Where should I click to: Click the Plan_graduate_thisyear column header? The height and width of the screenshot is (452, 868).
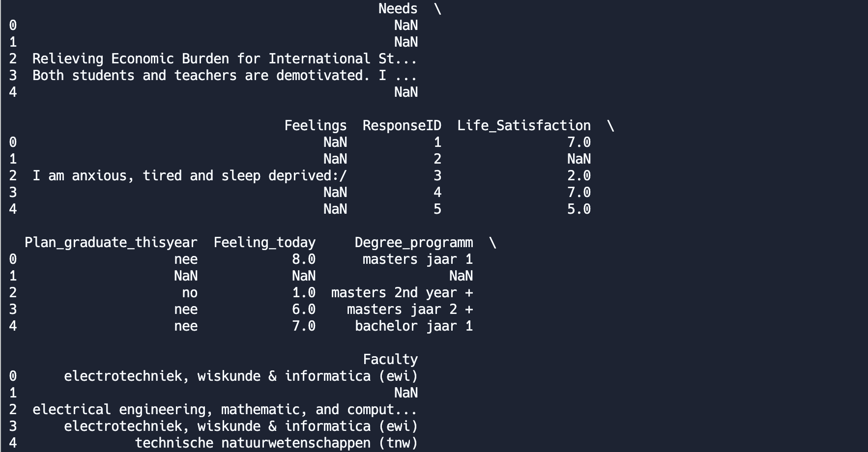(x=111, y=243)
